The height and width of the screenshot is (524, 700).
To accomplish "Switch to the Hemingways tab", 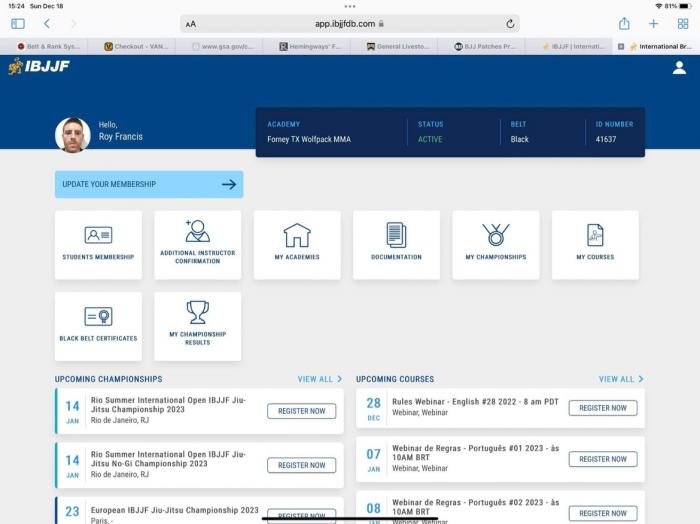I will (310, 46).
